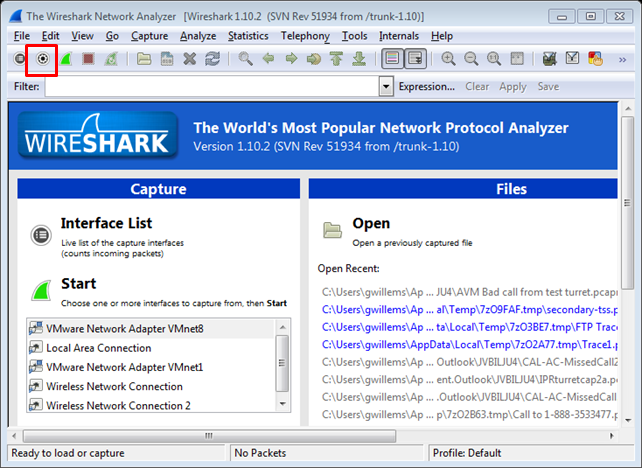Save capture file toolbar icon

click(x=167, y=59)
